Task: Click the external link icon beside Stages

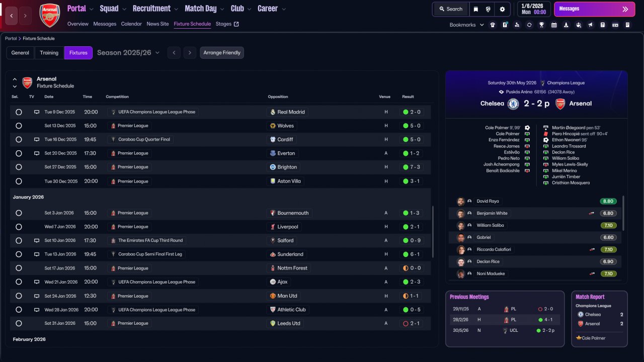Action: click(x=236, y=24)
